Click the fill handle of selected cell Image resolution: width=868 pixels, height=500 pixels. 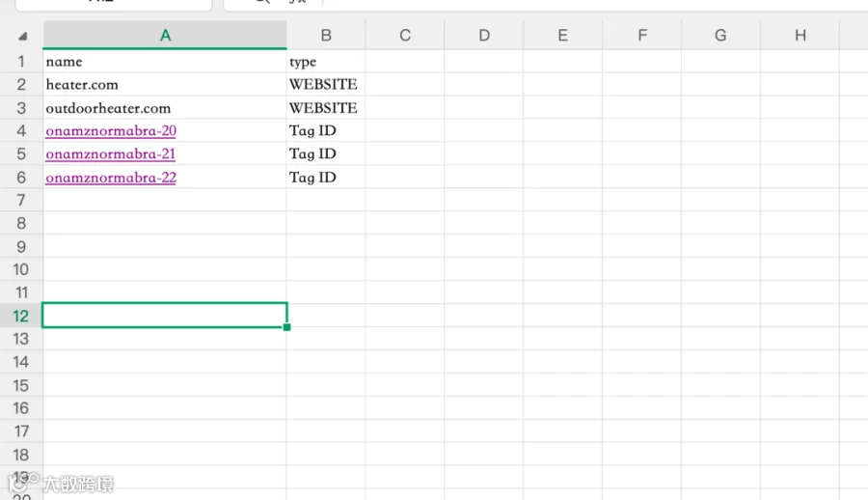[x=286, y=327]
